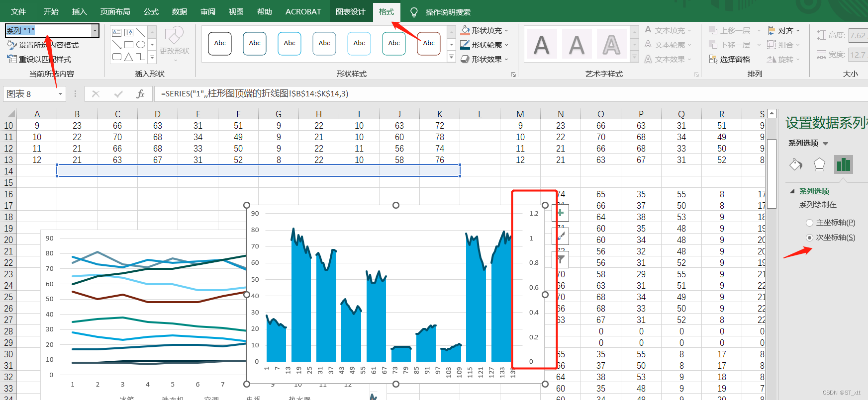Image resolution: width=868 pixels, height=400 pixels.
Task: Apply the outlined third WordArt A style
Action: 611,45
